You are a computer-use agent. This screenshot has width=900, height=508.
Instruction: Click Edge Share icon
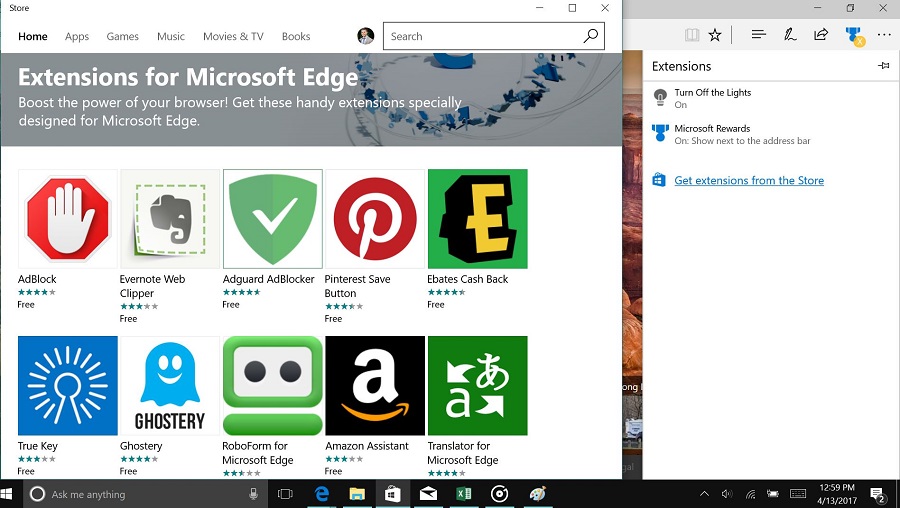coord(821,34)
